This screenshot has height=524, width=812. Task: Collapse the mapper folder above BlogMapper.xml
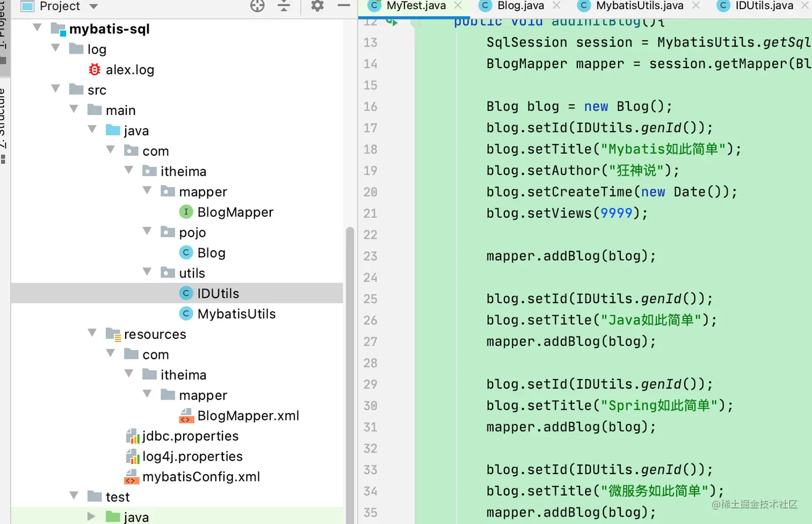pos(147,394)
